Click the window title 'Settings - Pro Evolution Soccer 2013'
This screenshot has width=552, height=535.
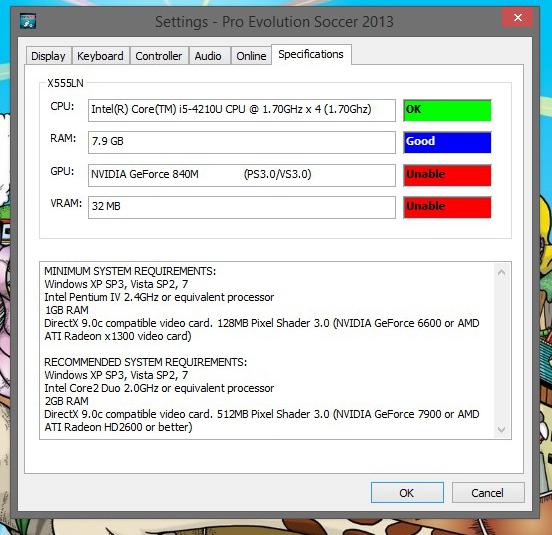coord(274,22)
